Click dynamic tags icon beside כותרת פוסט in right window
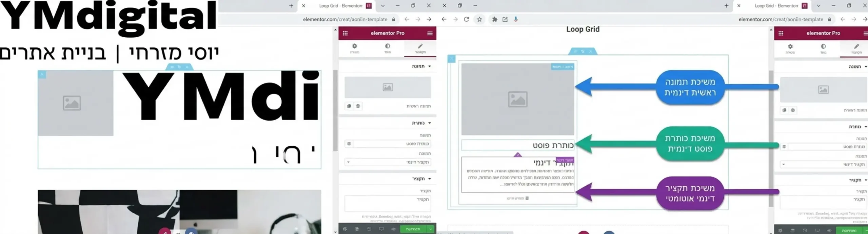868x234 pixels. (784, 147)
